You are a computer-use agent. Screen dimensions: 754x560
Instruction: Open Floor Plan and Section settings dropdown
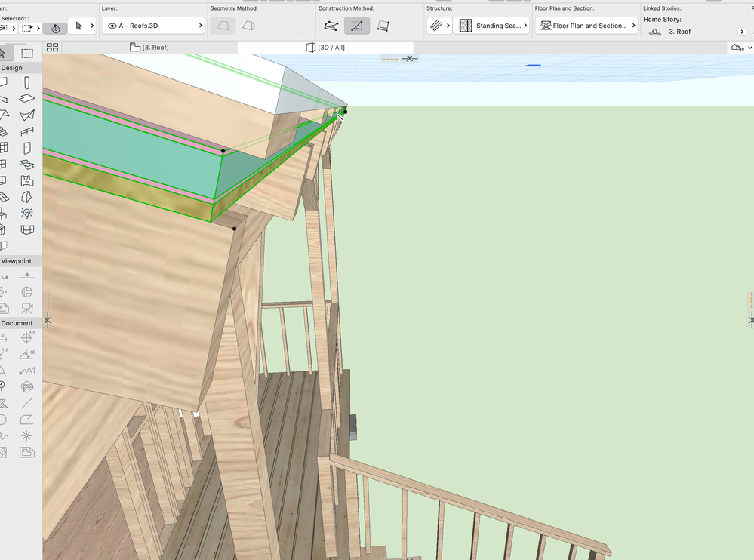(x=586, y=26)
